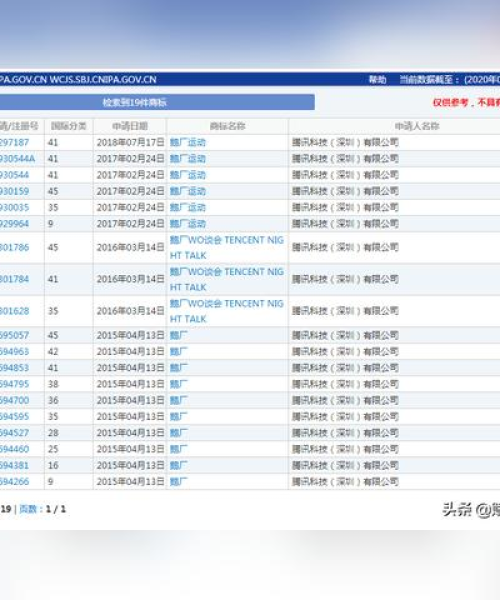Click the 申请人名称 column header
500x600 pixels.
click(x=417, y=126)
